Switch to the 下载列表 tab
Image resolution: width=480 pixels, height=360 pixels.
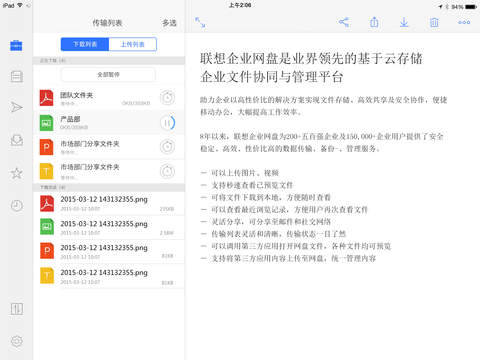pos(85,44)
